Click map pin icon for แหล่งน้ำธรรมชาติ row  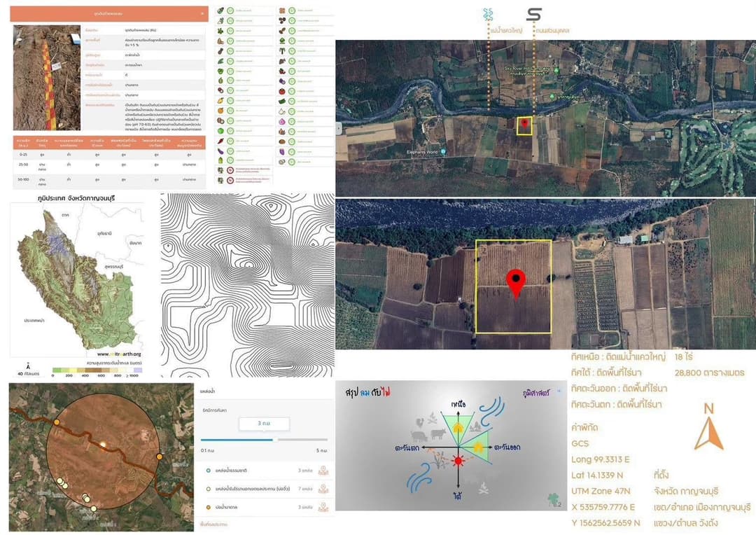point(323,471)
